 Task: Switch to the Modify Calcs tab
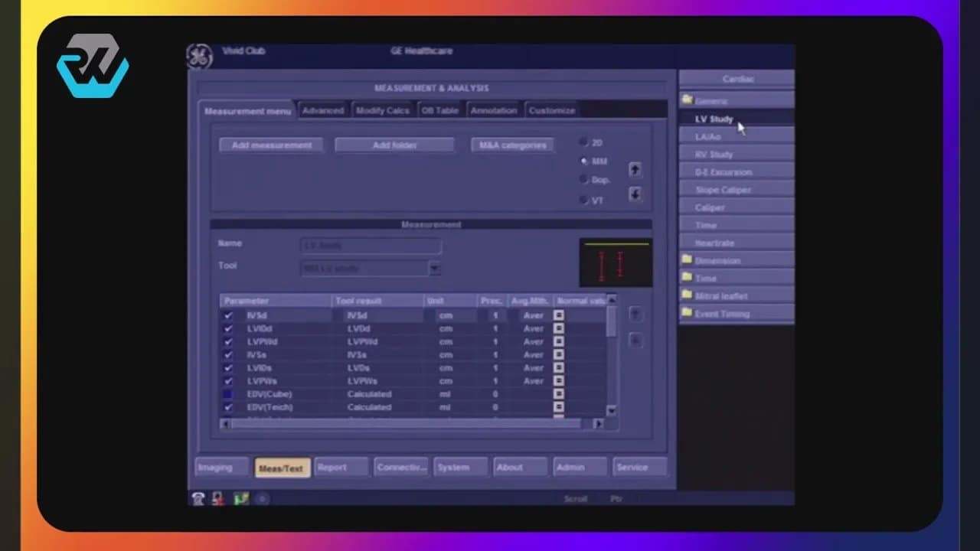(x=383, y=109)
